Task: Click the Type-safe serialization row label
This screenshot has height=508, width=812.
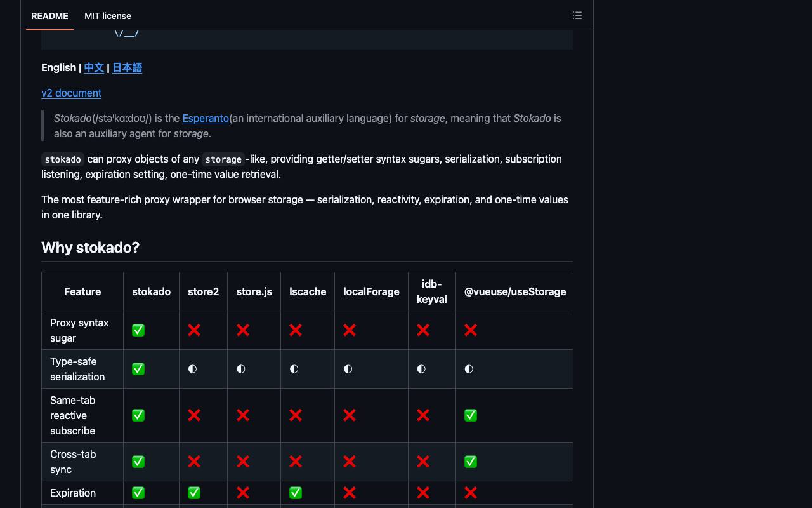Action: coord(77,369)
